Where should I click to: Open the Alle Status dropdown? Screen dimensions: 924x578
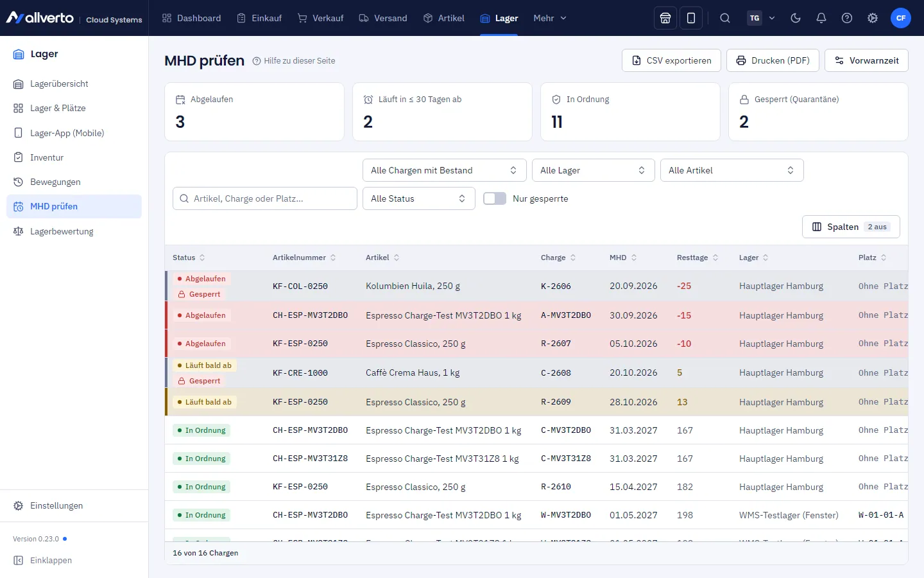pos(419,198)
